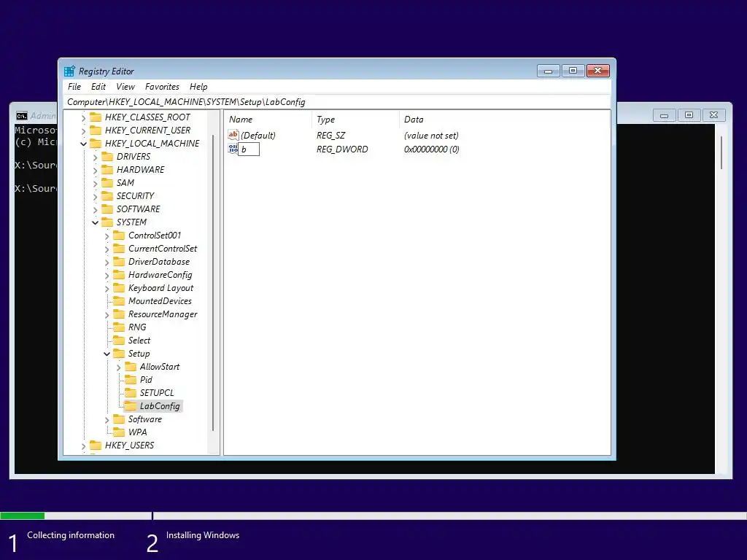The width and height of the screenshot is (747, 560).
Task: Click the MountedDevices folder icon
Action: tap(119, 301)
